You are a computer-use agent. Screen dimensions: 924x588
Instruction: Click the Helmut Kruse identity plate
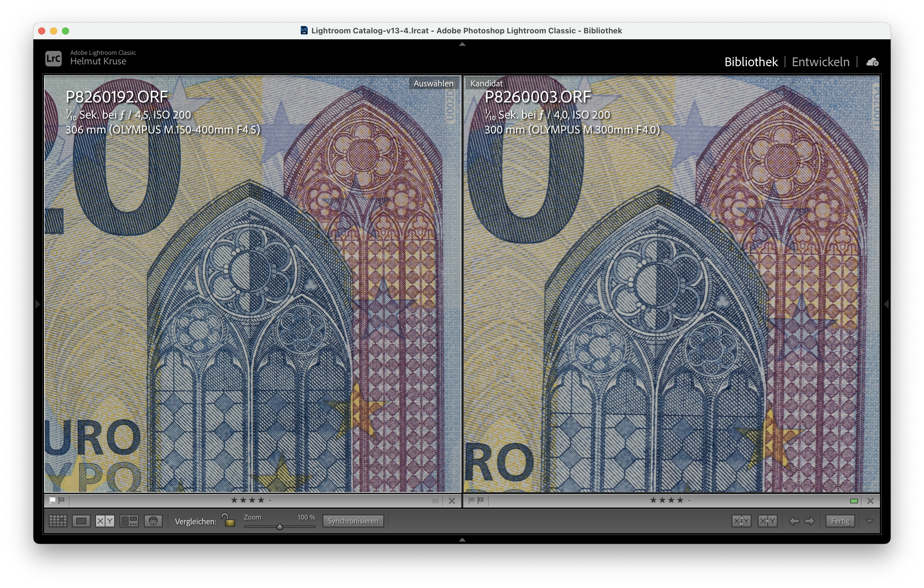pyautogui.click(x=98, y=61)
